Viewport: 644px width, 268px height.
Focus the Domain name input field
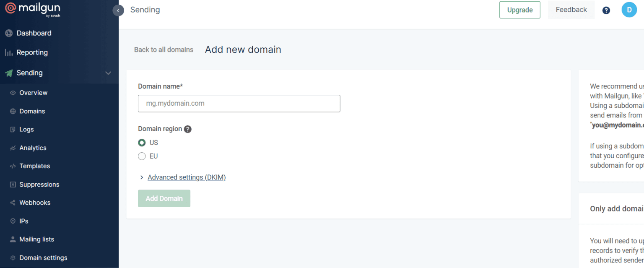[x=239, y=103]
